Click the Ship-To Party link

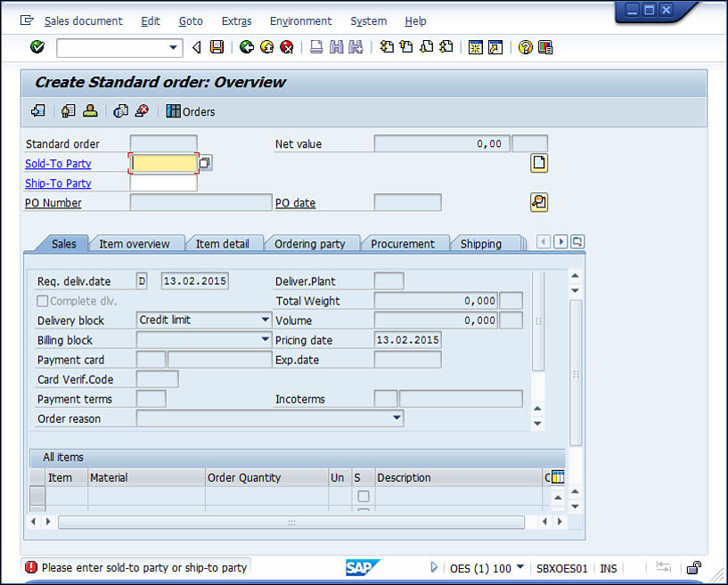58,183
